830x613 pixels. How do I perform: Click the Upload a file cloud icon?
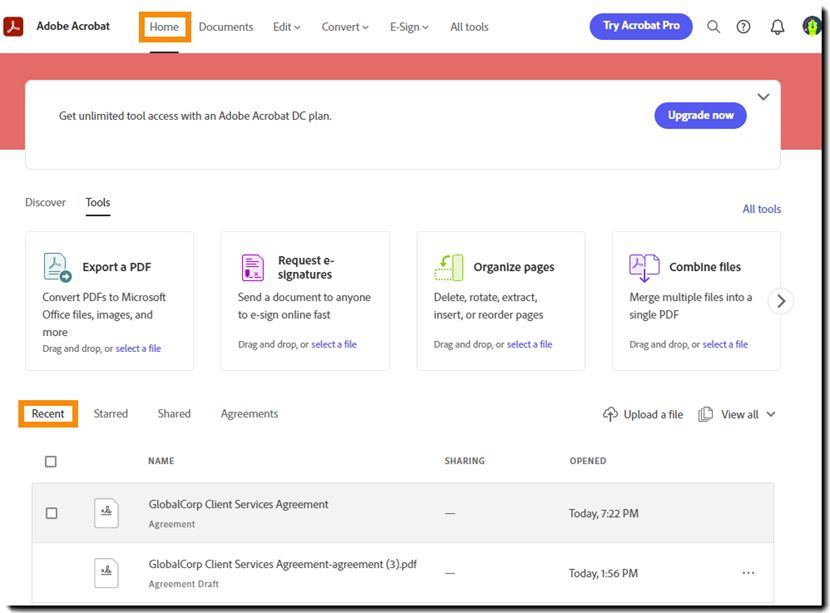point(610,414)
